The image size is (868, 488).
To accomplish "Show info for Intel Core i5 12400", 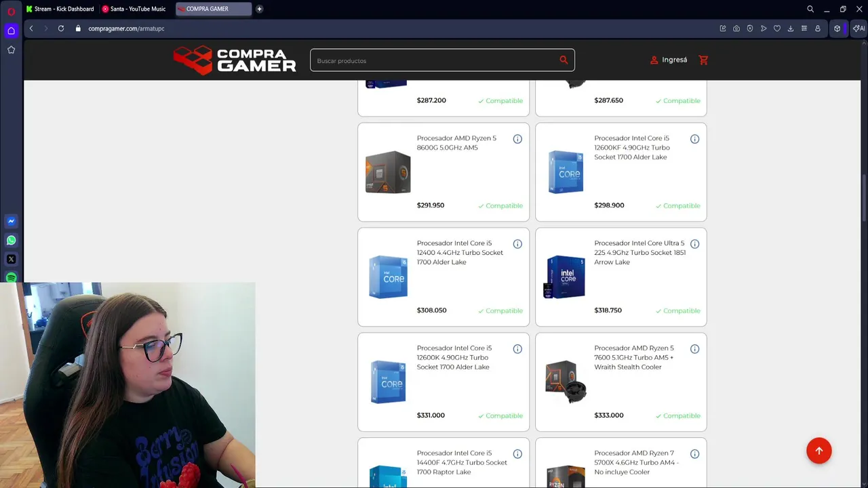I will tap(517, 244).
